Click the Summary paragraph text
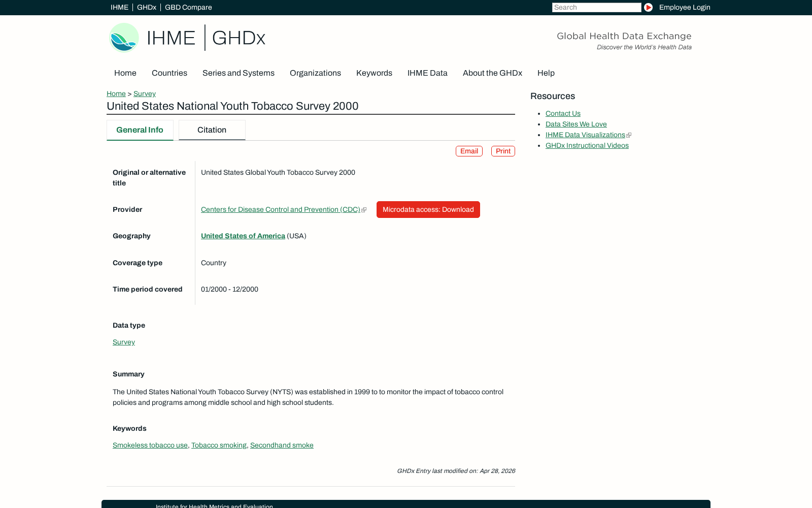 (308, 397)
